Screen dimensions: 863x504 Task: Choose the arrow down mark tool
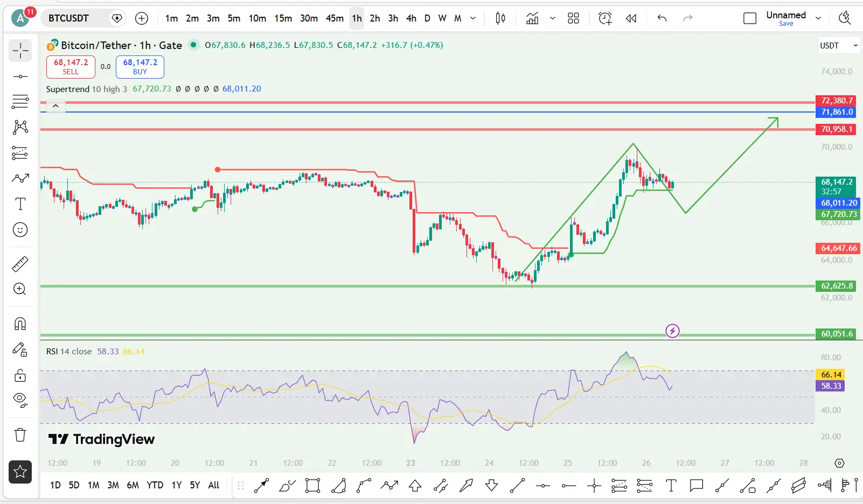[x=491, y=486]
